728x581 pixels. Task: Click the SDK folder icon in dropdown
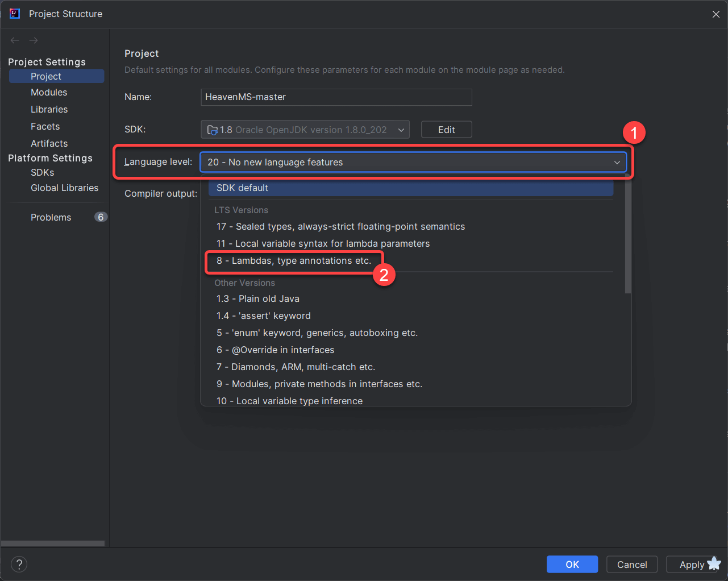point(213,130)
